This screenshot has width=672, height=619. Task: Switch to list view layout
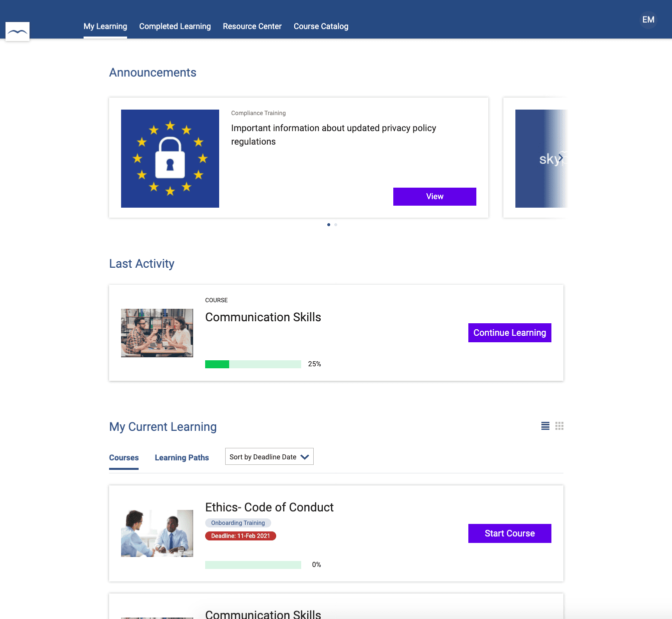[545, 426]
